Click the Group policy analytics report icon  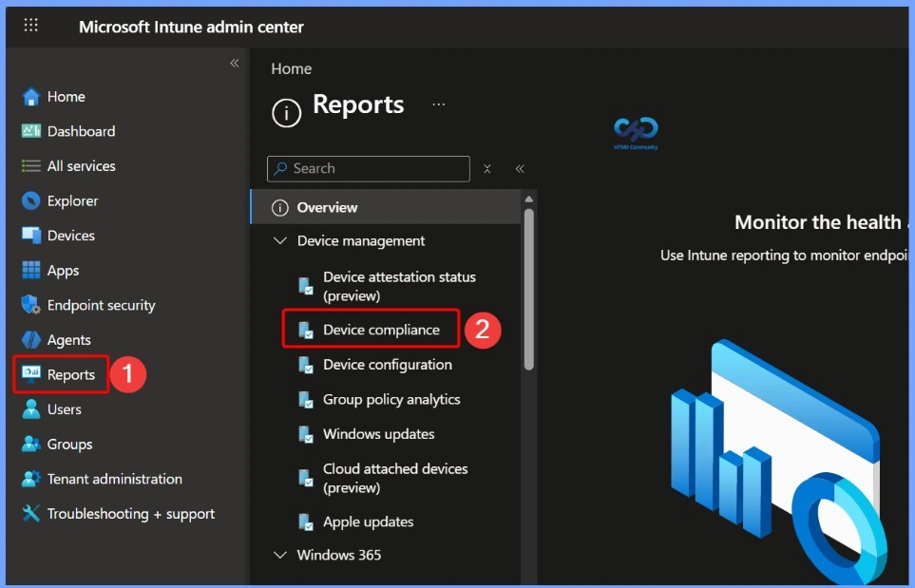(306, 400)
